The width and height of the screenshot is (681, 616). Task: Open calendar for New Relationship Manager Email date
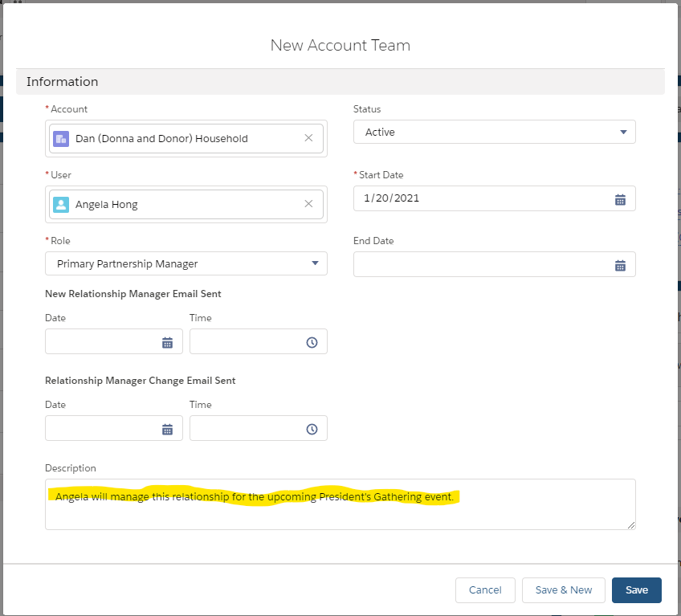(x=167, y=342)
